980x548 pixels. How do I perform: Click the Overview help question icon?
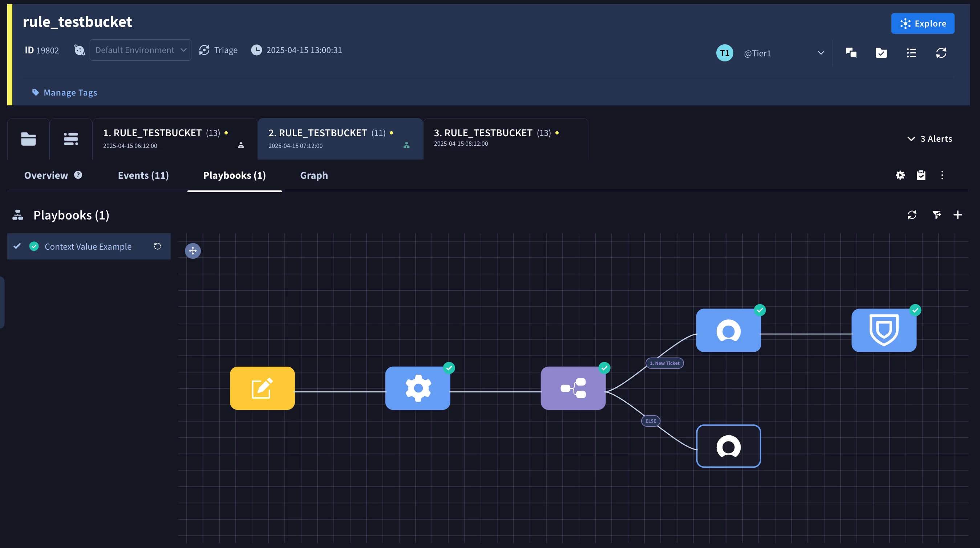coord(78,175)
